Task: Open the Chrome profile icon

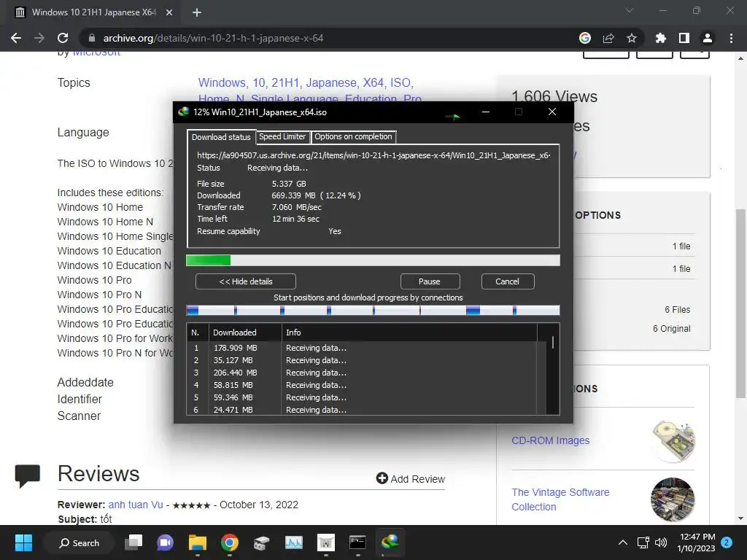Action: click(x=708, y=38)
